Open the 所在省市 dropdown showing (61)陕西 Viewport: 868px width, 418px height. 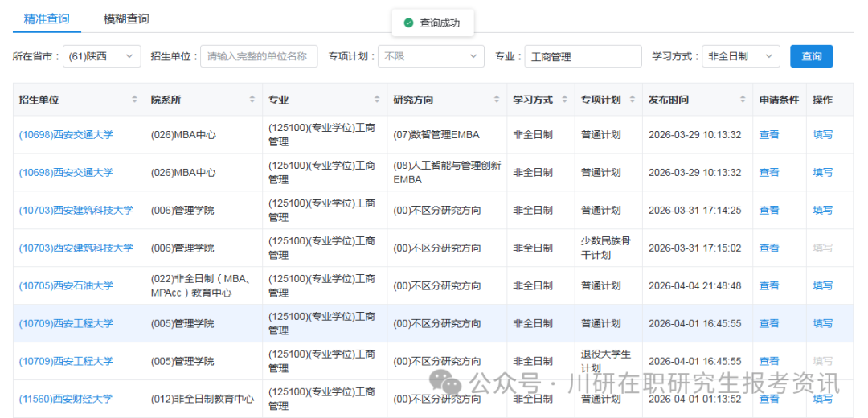pyautogui.click(x=102, y=56)
